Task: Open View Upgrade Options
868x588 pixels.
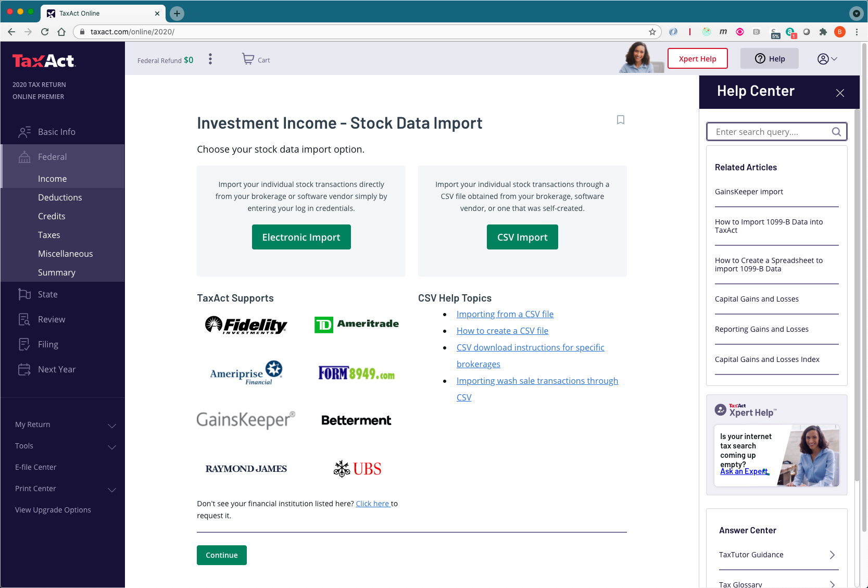Action: (x=53, y=510)
